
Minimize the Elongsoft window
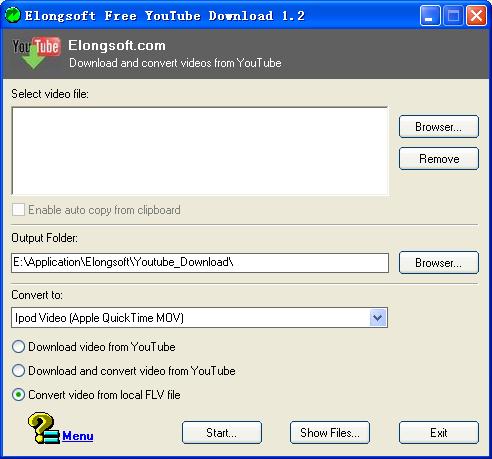(x=430, y=15)
